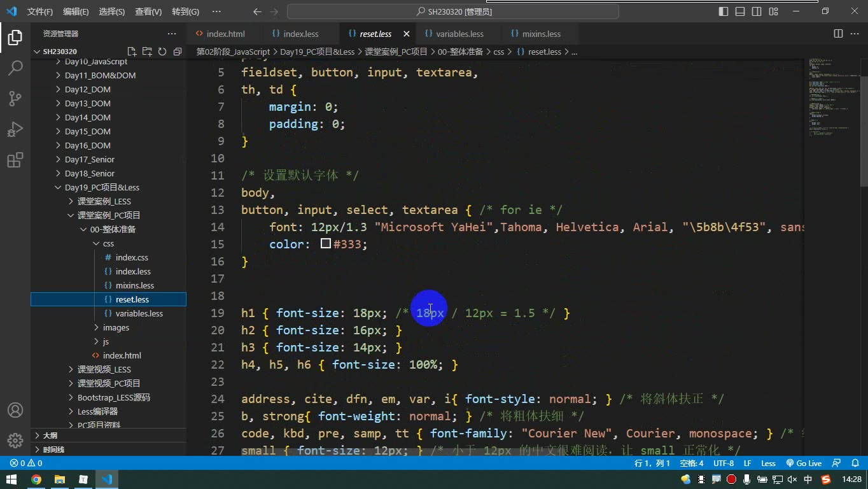Change the UTF-8 encoding in status bar

(x=724, y=464)
